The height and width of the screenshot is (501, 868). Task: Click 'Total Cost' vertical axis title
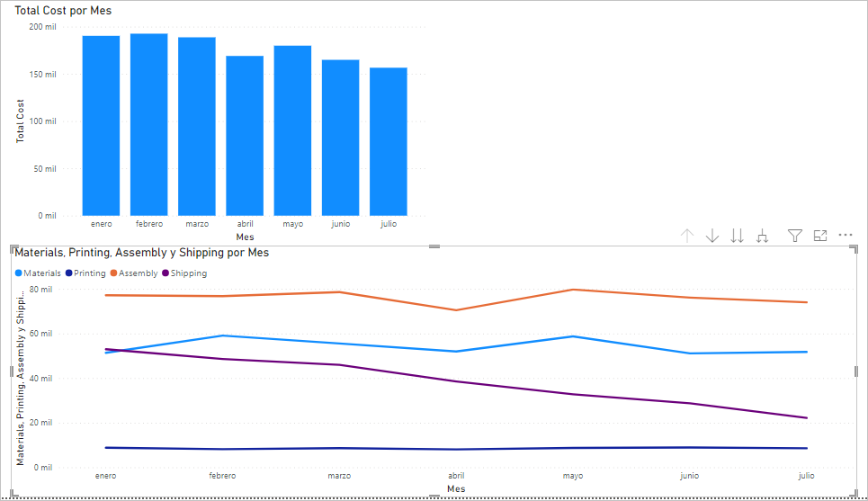pyautogui.click(x=20, y=121)
